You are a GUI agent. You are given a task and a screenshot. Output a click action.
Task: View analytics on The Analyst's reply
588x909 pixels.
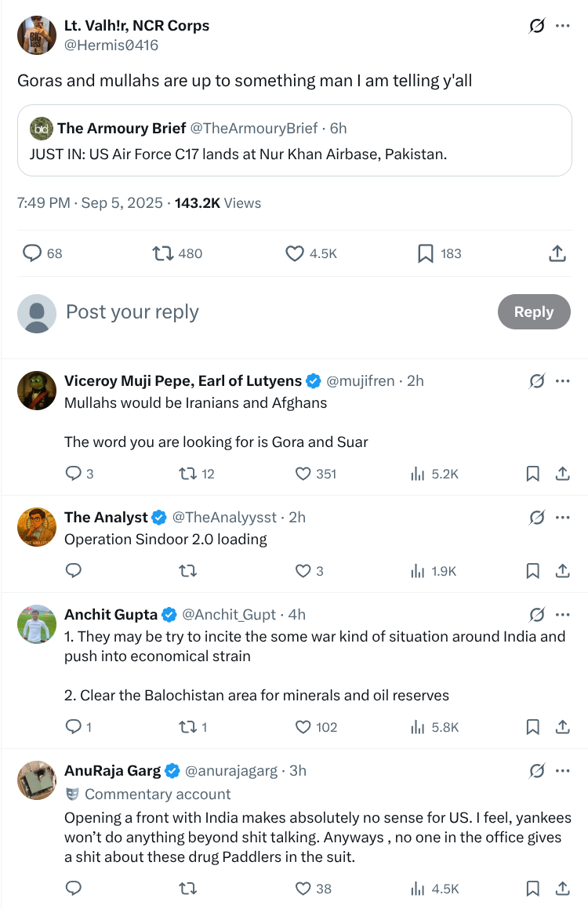click(x=418, y=571)
